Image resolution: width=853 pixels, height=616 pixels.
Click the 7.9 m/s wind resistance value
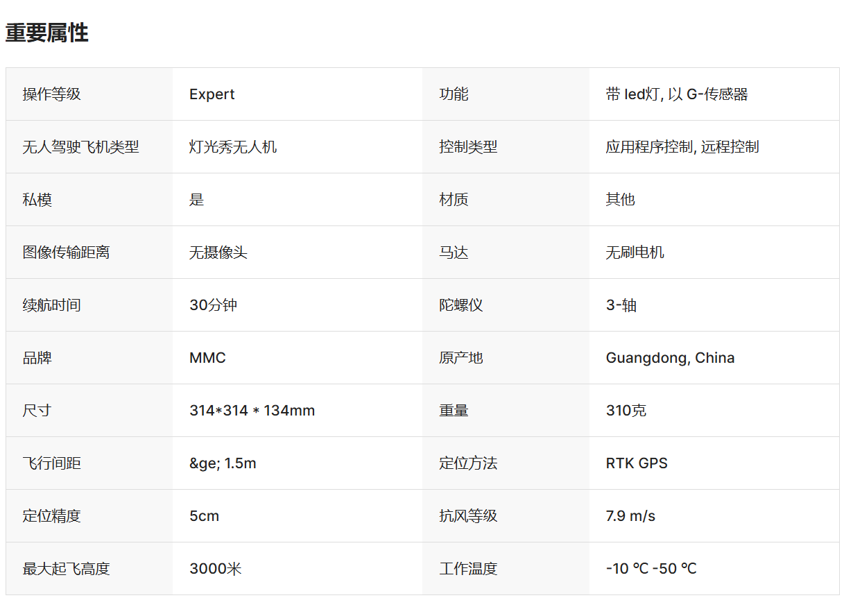pyautogui.click(x=630, y=516)
